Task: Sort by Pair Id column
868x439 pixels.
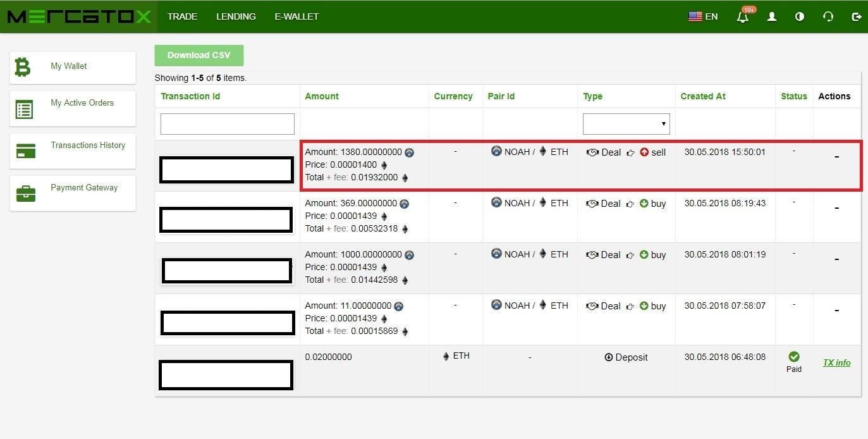Action: 501,96
